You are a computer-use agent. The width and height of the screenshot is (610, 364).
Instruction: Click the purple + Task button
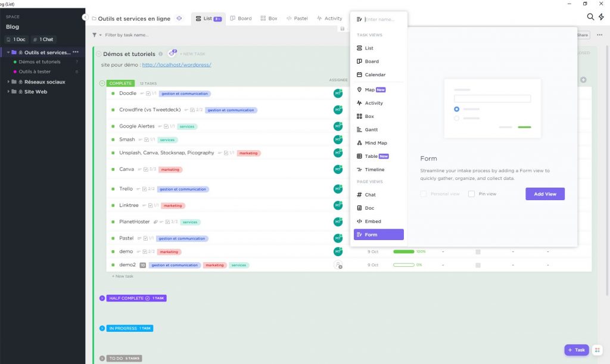576,350
